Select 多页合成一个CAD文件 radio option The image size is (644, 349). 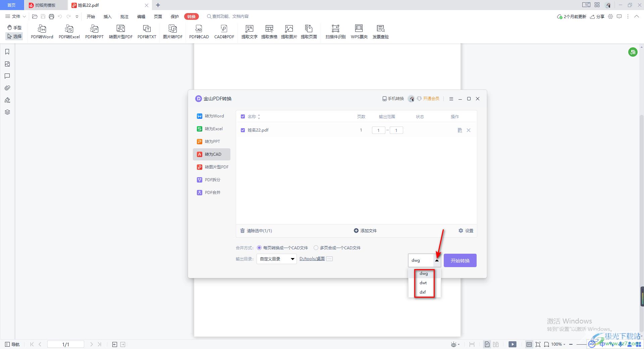coord(316,248)
